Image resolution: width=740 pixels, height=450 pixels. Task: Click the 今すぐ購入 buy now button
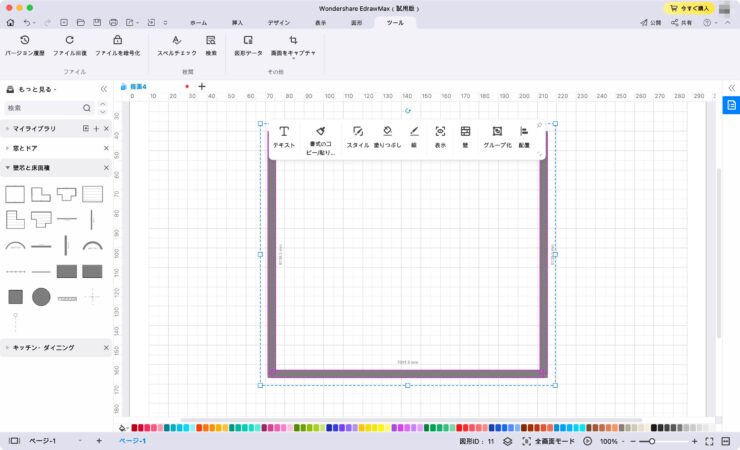pyautogui.click(x=689, y=8)
